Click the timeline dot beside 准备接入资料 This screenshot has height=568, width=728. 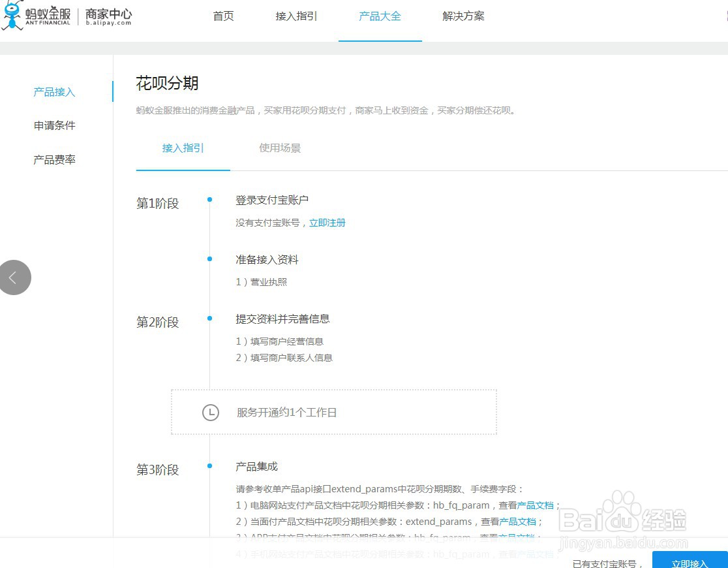210,259
